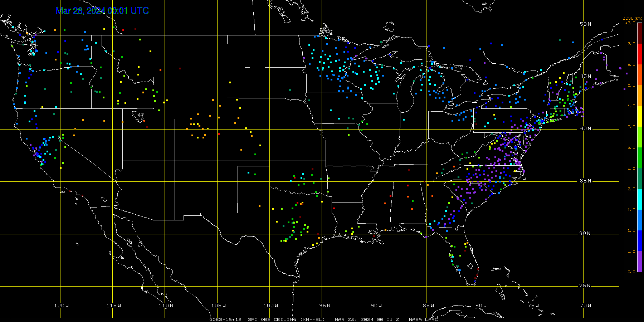This screenshot has height=322, width=644.
Task: Select the 95 W longitude label
Action: (x=325, y=306)
